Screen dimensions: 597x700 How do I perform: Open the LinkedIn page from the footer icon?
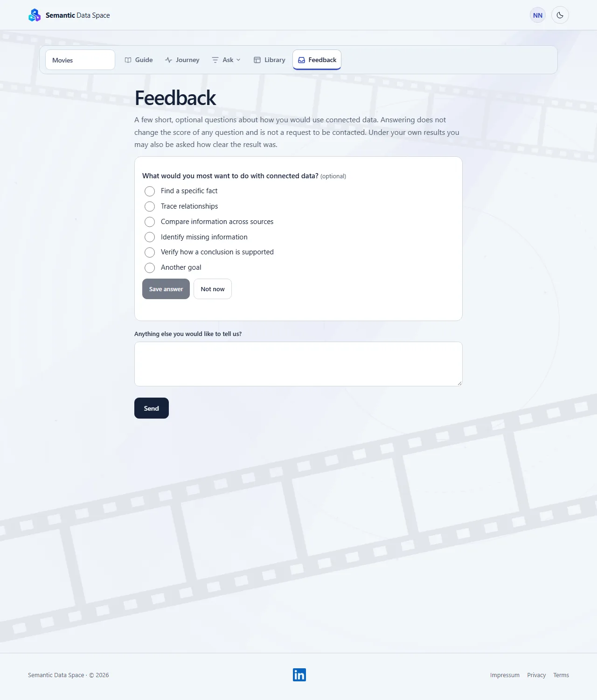(299, 675)
